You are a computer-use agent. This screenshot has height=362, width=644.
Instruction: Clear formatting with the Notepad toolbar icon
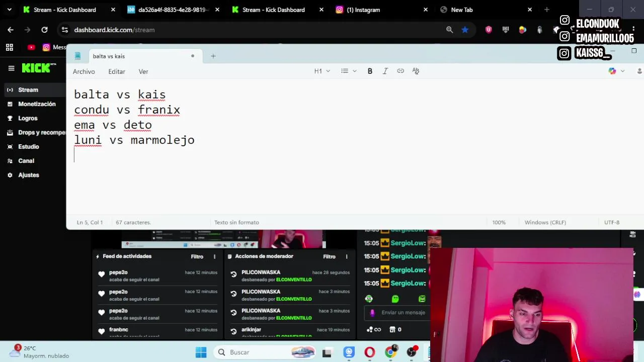tap(416, 71)
